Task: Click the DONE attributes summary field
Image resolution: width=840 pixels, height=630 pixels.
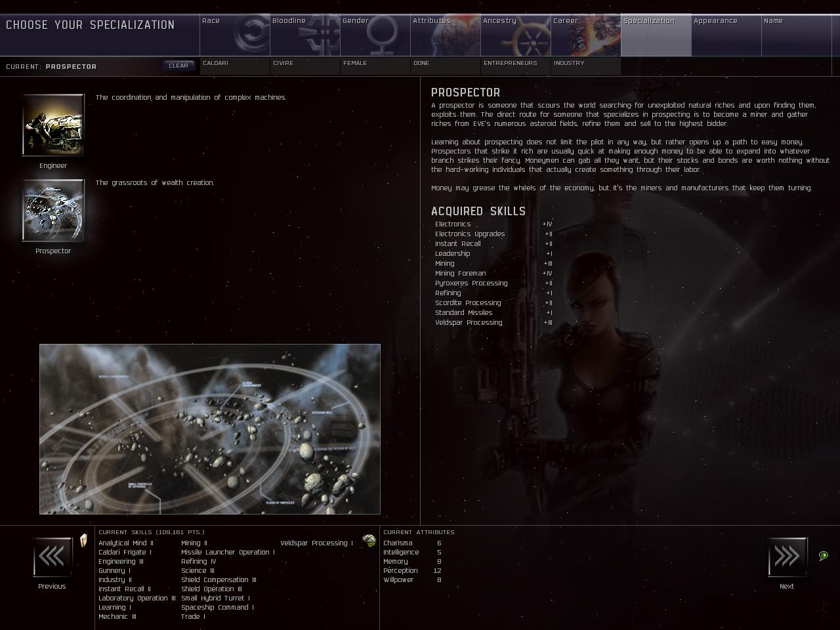Action: 446,66
